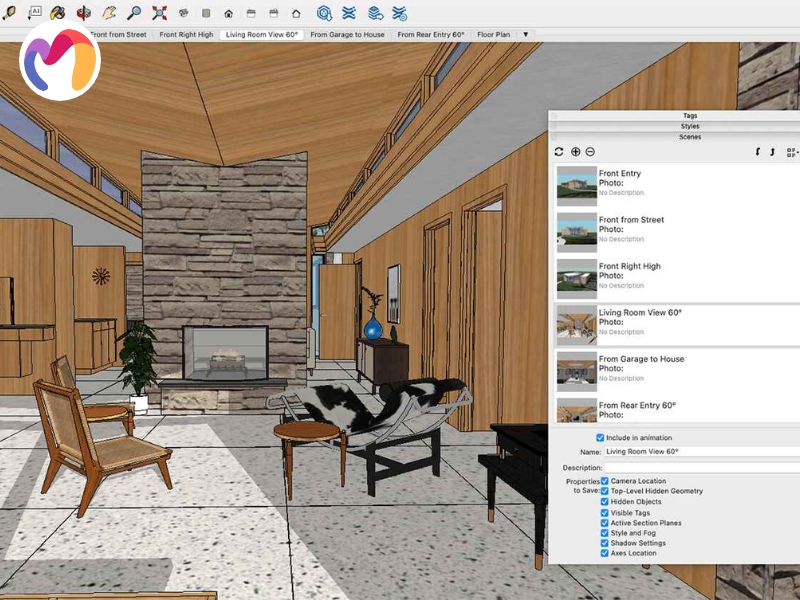Click the outlined house view icon
The width and height of the screenshot is (800, 600).
296,14
